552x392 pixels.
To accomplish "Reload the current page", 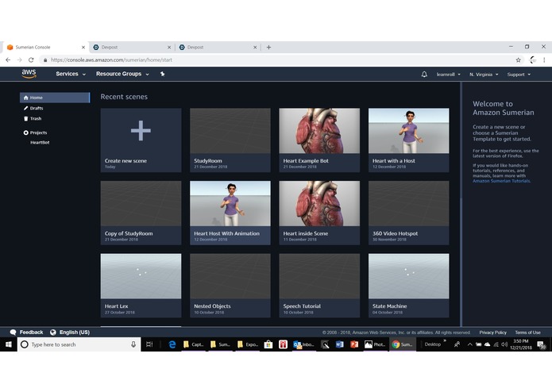I will click(x=31, y=60).
